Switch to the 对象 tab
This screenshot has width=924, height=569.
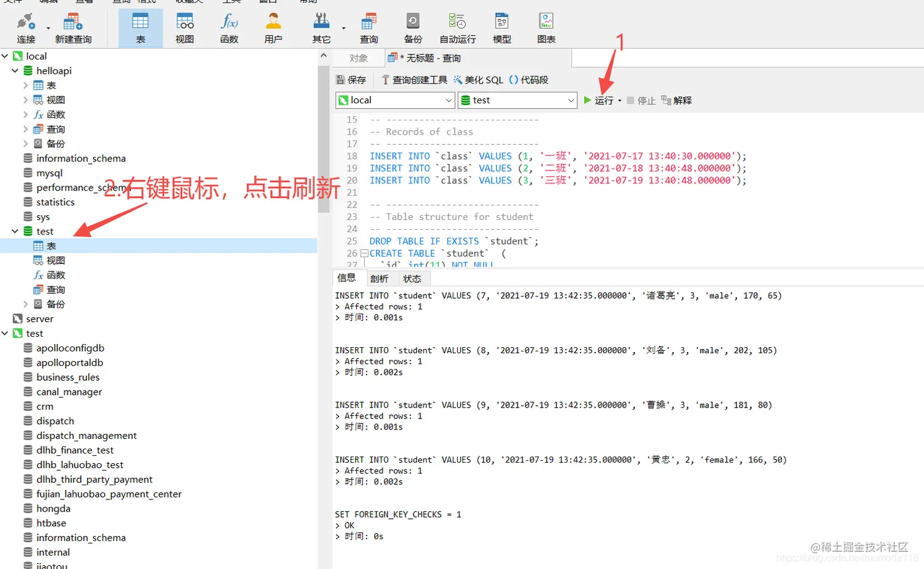pyautogui.click(x=359, y=58)
